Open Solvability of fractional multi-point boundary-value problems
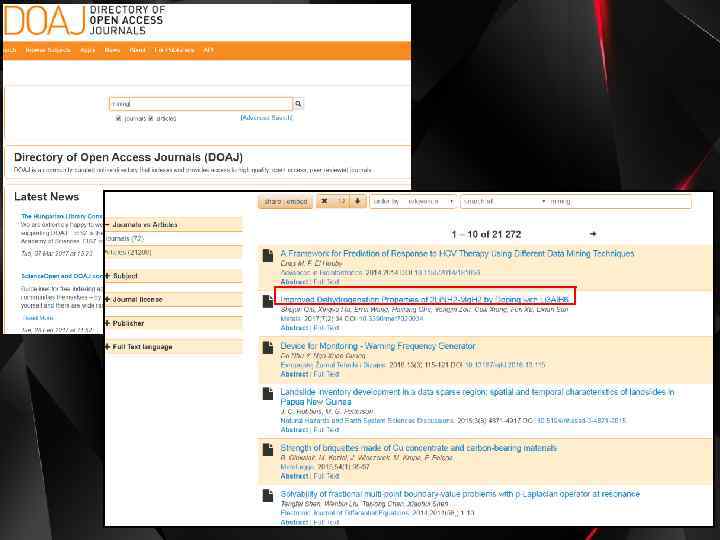Image resolution: width=720 pixels, height=540 pixels. [x=460, y=494]
